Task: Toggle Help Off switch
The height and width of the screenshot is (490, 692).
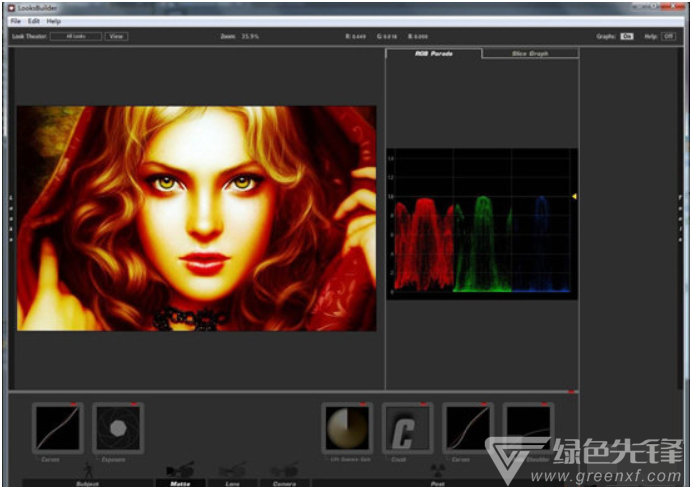Action: (x=669, y=36)
